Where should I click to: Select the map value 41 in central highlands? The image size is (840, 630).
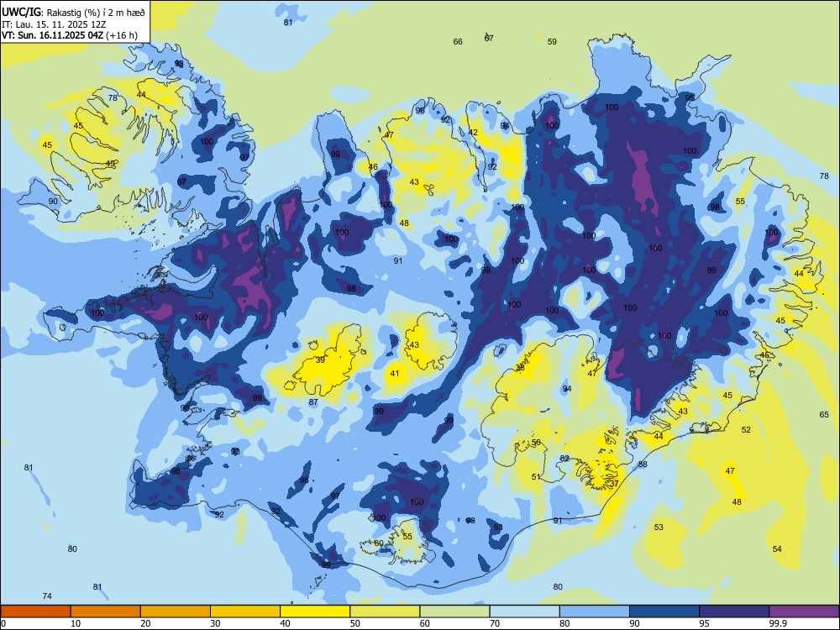(x=394, y=374)
